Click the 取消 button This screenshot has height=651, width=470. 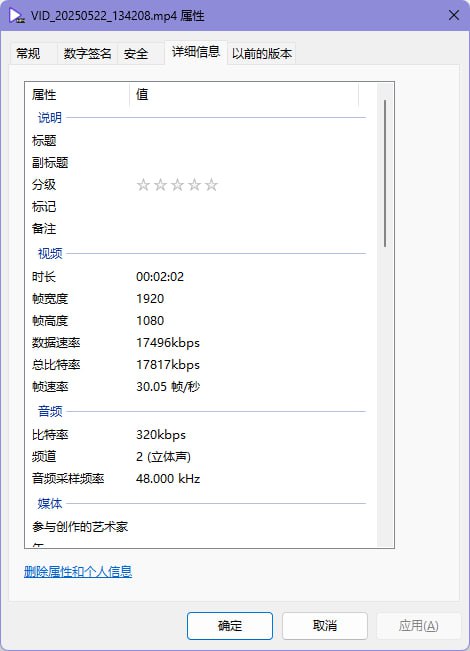(x=325, y=625)
